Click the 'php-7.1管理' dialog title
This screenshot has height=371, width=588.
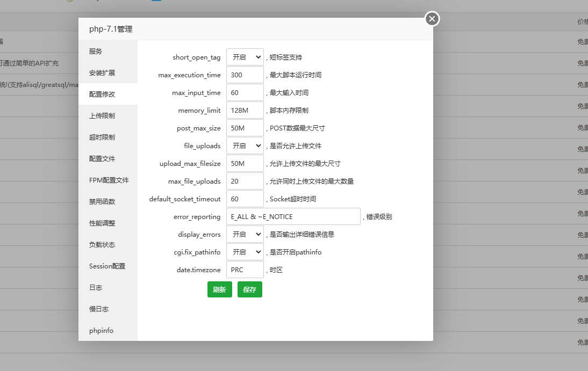(x=111, y=29)
